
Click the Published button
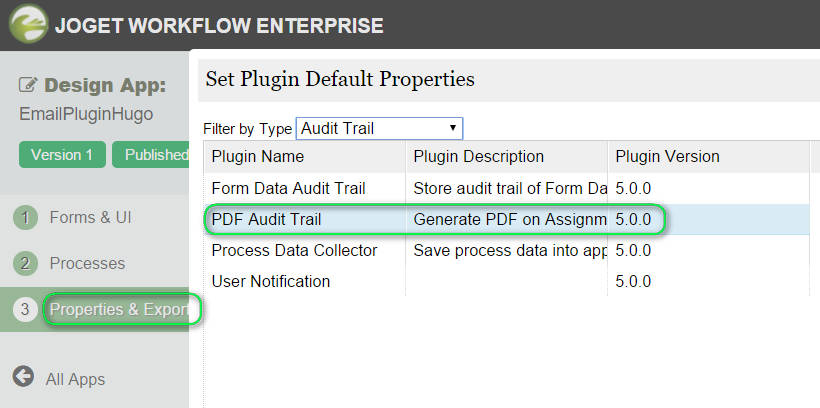pyautogui.click(x=152, y=155)
